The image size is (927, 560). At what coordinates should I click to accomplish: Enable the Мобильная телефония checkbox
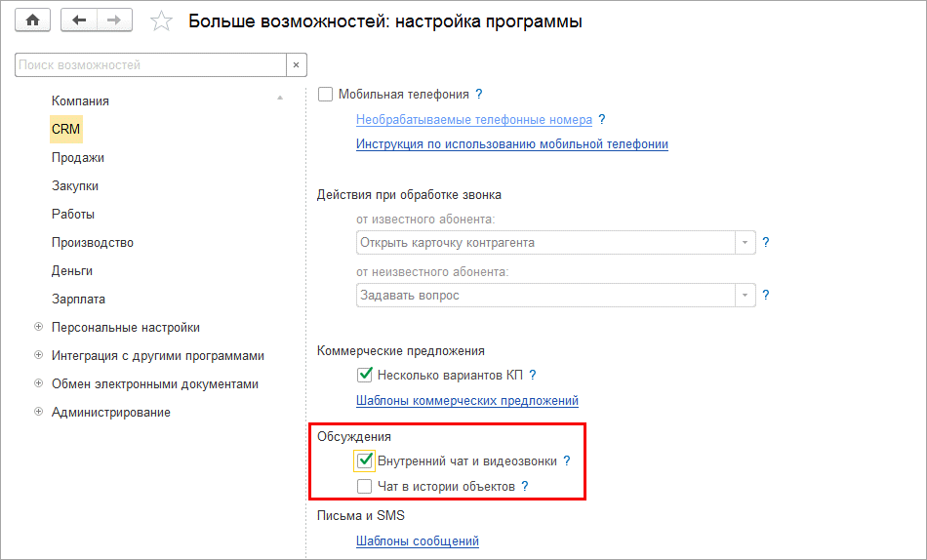click(326, 95)
